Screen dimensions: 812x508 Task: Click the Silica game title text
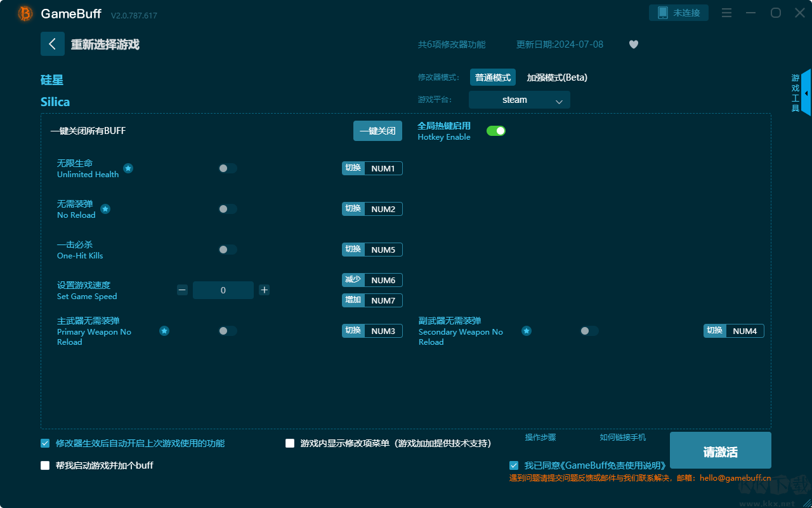(x=55, y=102)
